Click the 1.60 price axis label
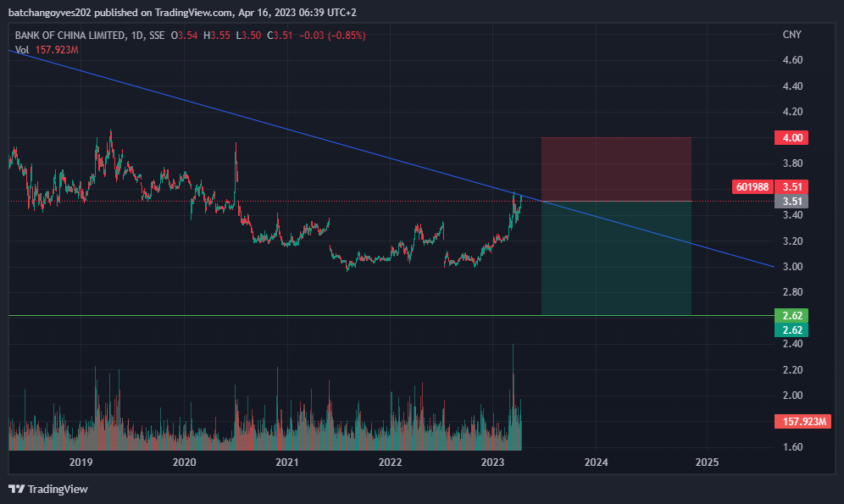Viewport: 844px width, 504px height. click(792, 447)
